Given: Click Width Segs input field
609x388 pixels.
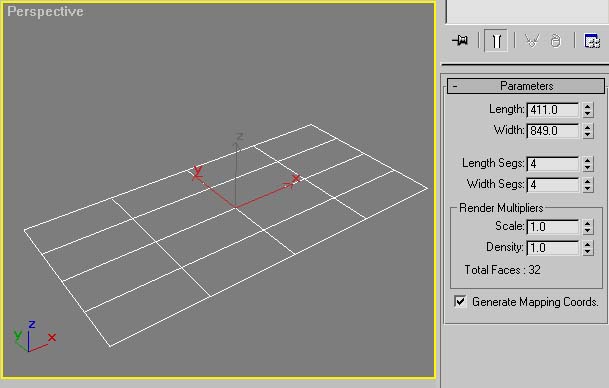Looking at the screenshot, I should 553,185.
